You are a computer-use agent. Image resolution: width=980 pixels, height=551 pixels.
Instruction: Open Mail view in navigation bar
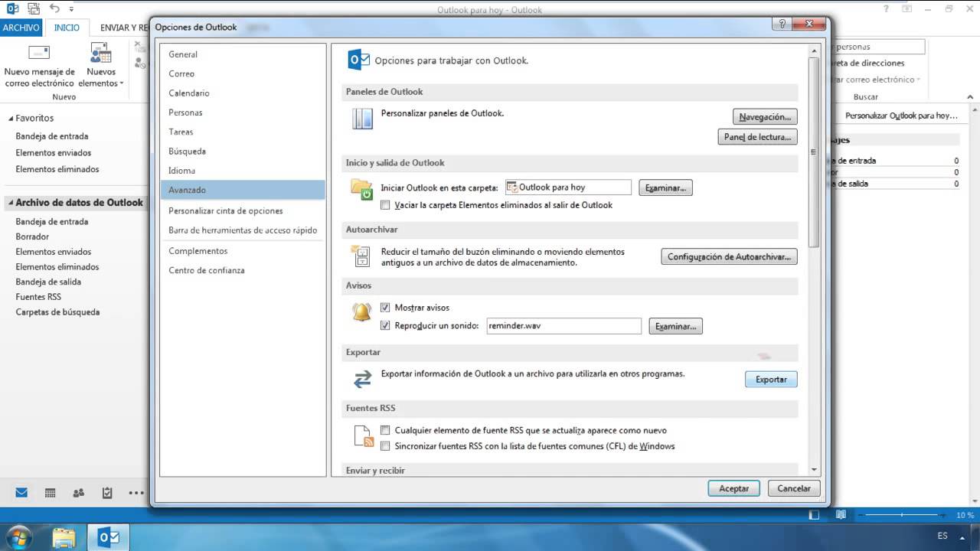pos(21,493)
